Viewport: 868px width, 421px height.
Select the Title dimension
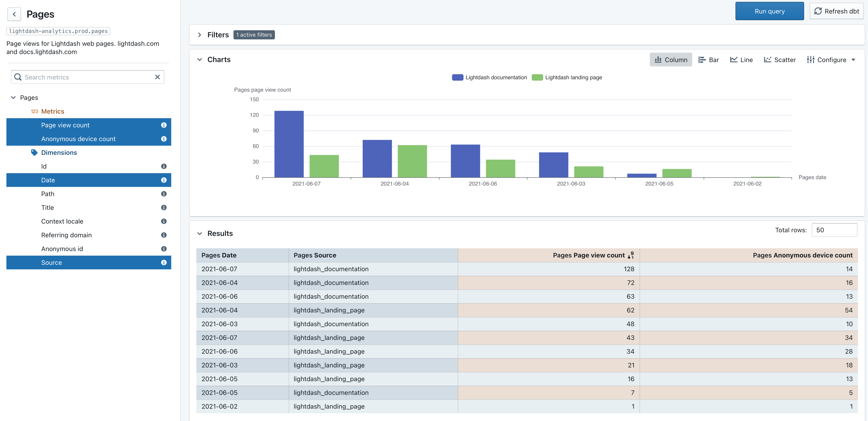(89, 208)
